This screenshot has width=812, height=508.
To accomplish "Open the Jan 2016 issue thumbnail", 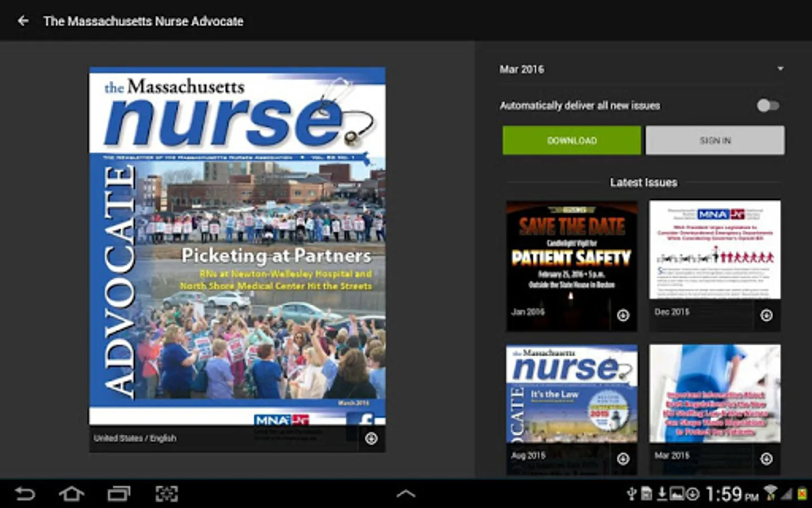I will pos(572,265).
